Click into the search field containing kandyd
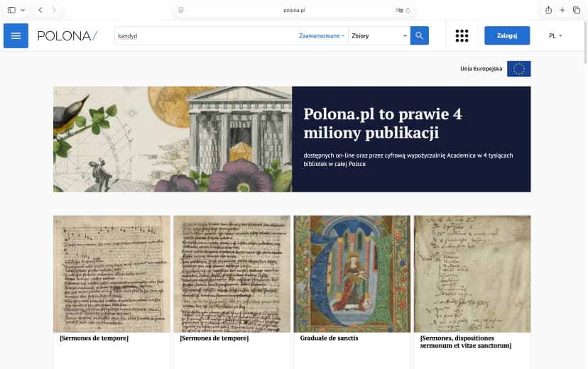 pos(206,35)
